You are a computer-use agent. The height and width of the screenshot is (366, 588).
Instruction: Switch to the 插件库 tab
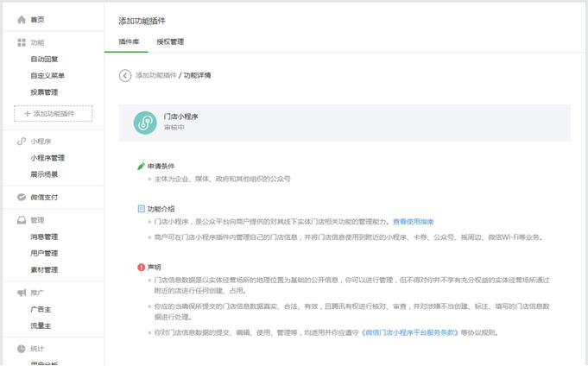click(129, 41)
